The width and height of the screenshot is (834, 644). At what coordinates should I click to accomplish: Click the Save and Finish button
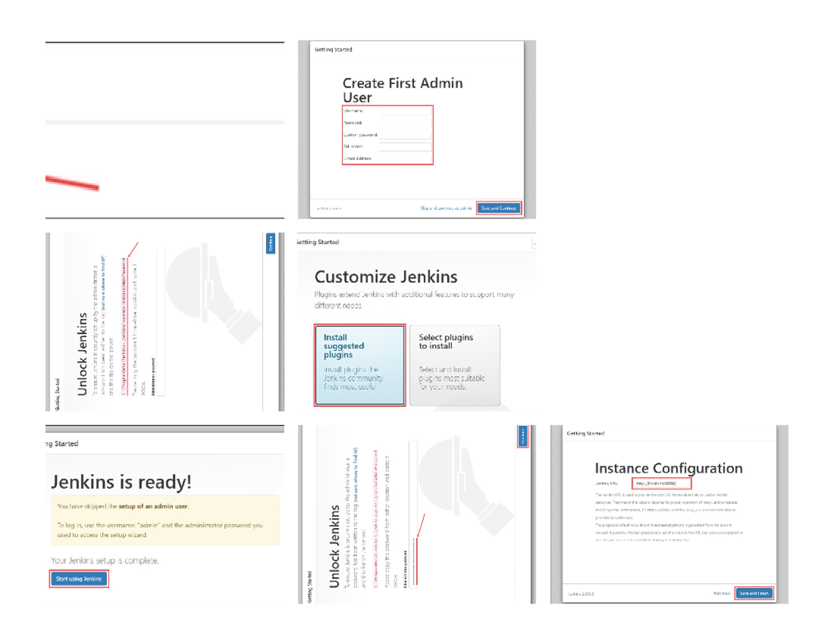click(x=754, y=593)
